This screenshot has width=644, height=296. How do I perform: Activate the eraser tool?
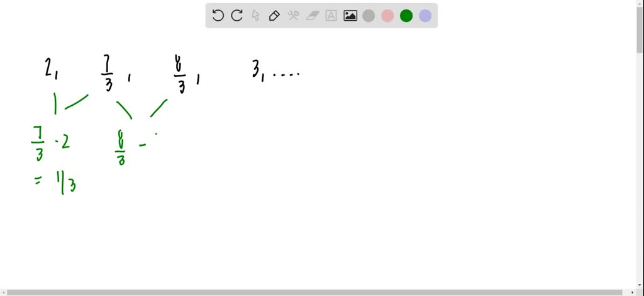coord(313,16)
